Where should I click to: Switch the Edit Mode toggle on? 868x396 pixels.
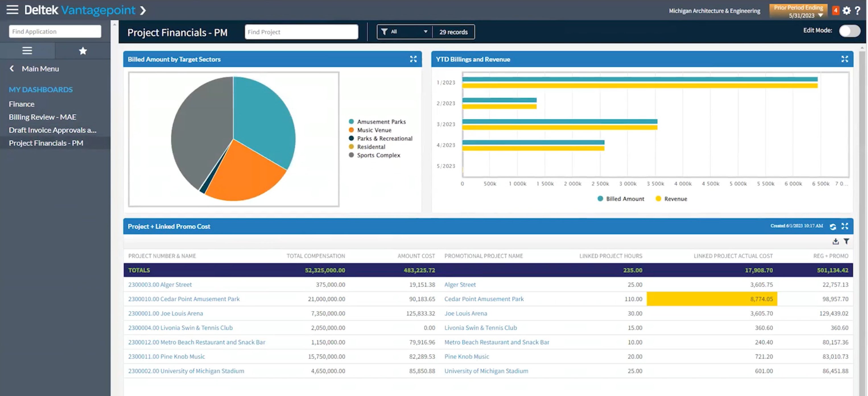pos(850,31)
